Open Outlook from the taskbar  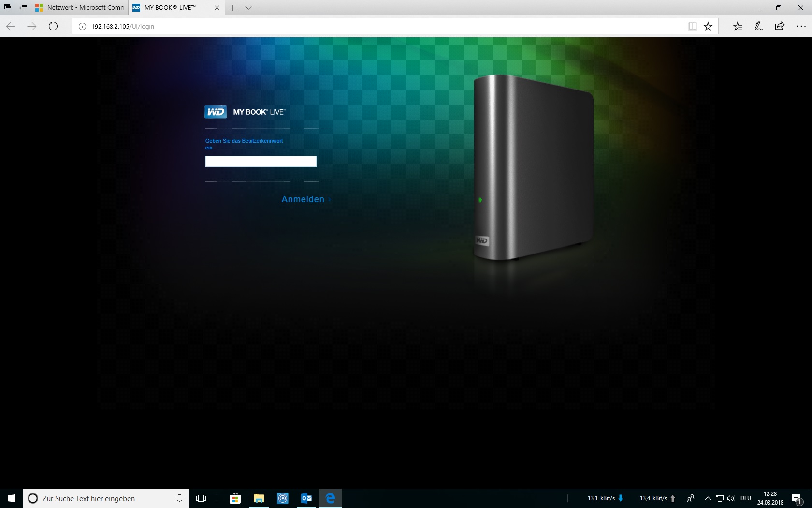coord(306,498)
